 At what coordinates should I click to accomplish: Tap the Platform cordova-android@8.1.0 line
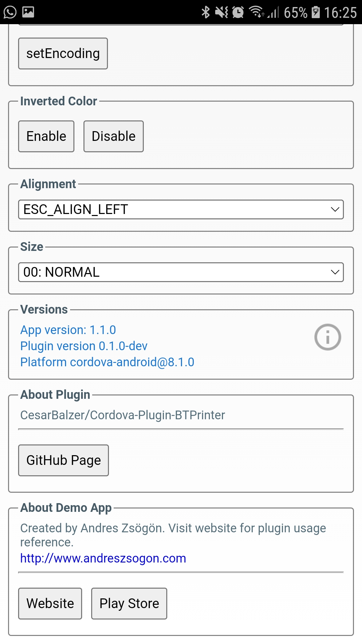pyautogui.click(x=107, y=362)
